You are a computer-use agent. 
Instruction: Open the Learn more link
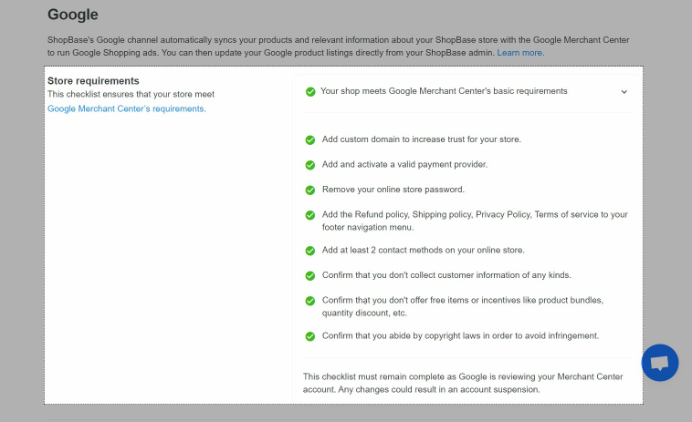(x=520, y=52)
